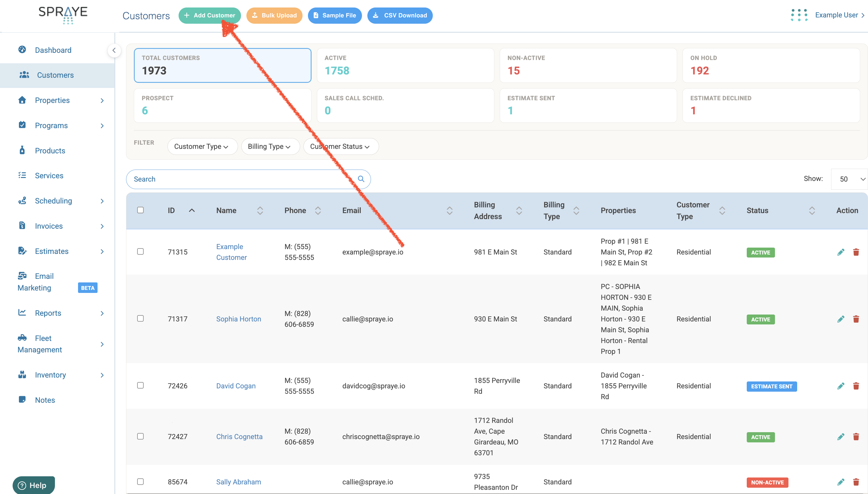Expand the Inventory submenu chevron
Screen dimensions: 868x494
click(102, 375)
